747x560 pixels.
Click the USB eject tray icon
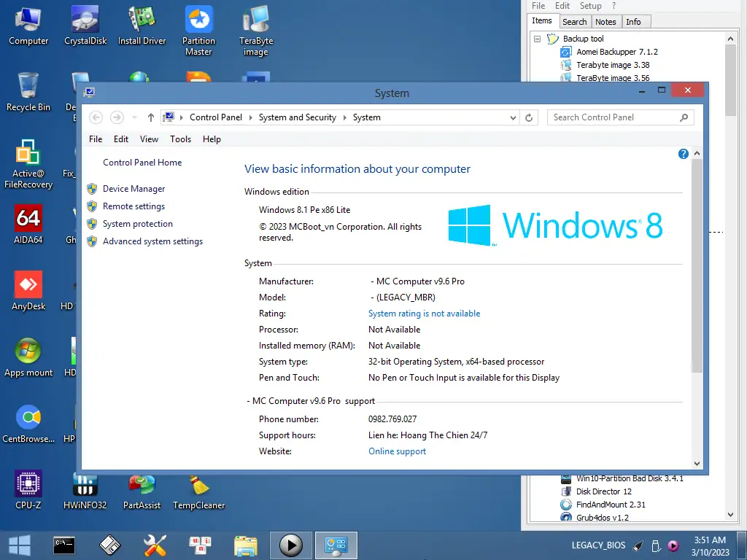[656, 545]
